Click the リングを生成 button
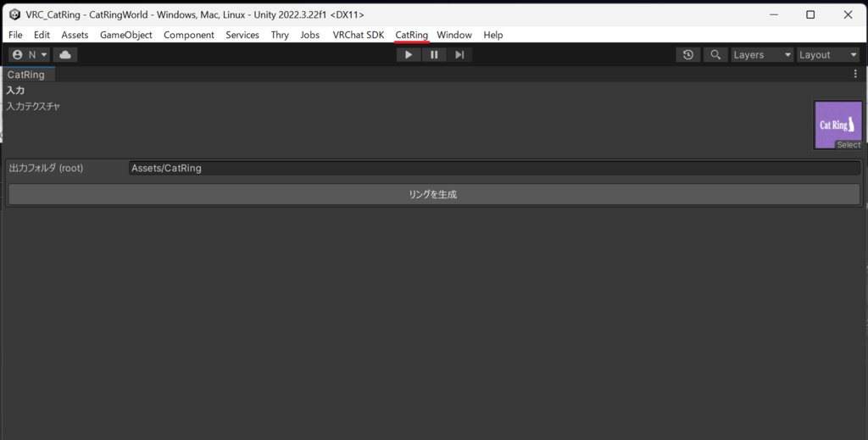 tap(434, 194)
